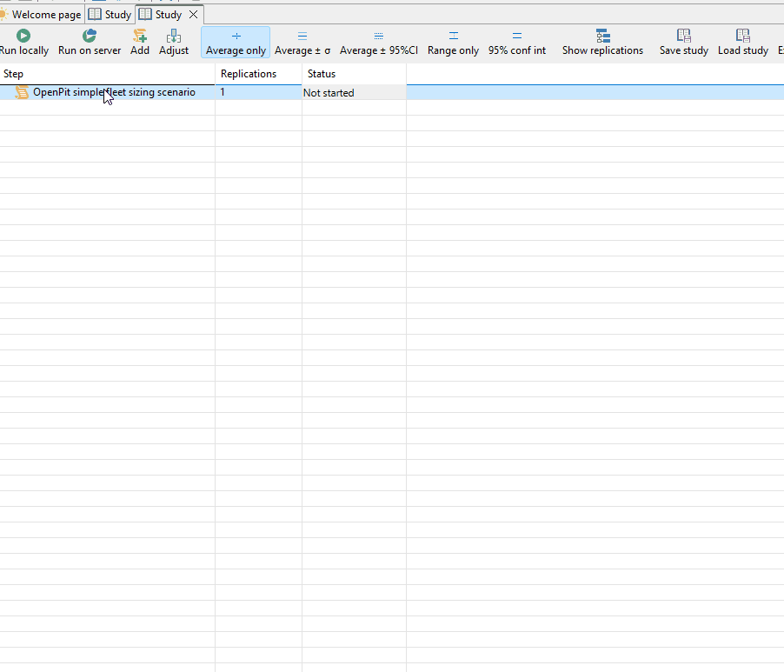Open the Welcome page tab
The image size is (784, 672).
pos(42,15)
